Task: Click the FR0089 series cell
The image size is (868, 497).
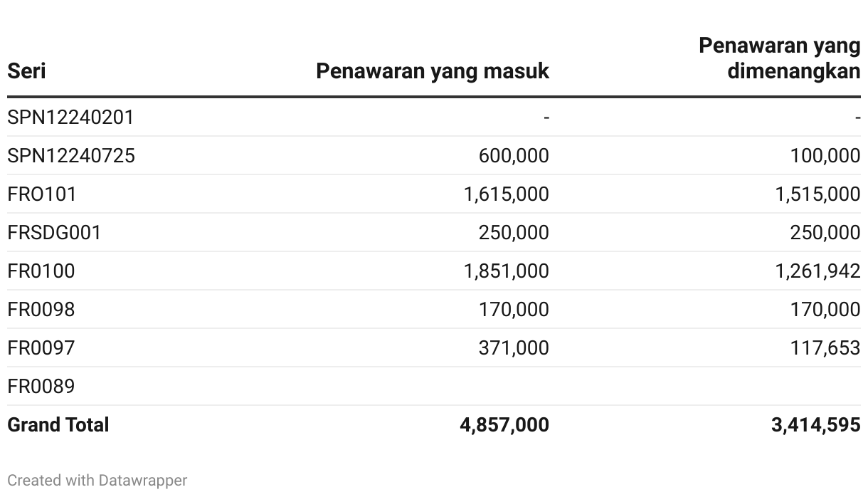Action: click(41, 387)
